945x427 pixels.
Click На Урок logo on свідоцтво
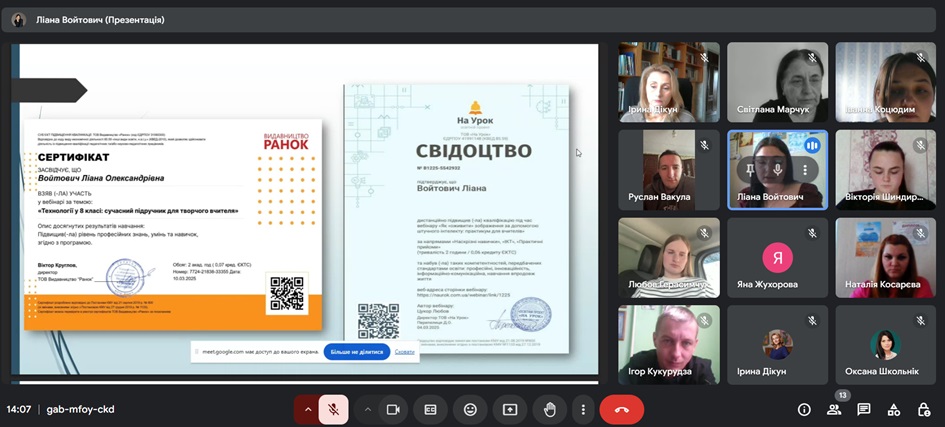coord(475,113)
